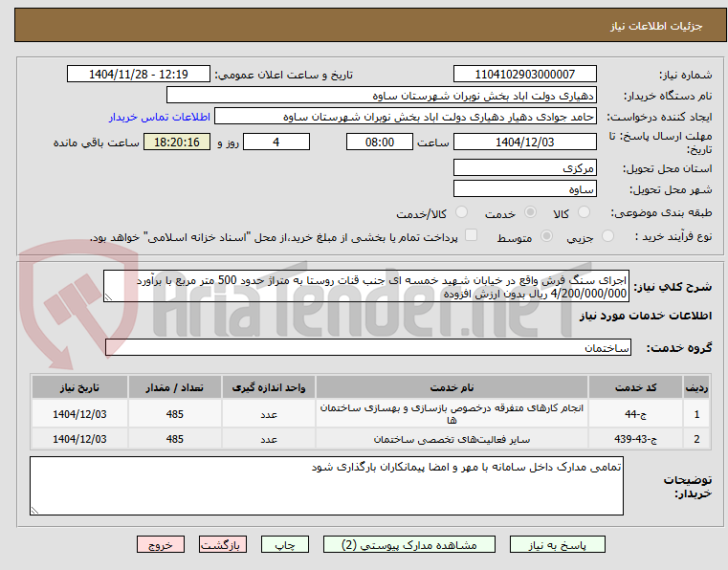This screenshot has height=570, width=728.
Task: Click the انجام کارهای متفرقه service name
Action: pos(452,413)
